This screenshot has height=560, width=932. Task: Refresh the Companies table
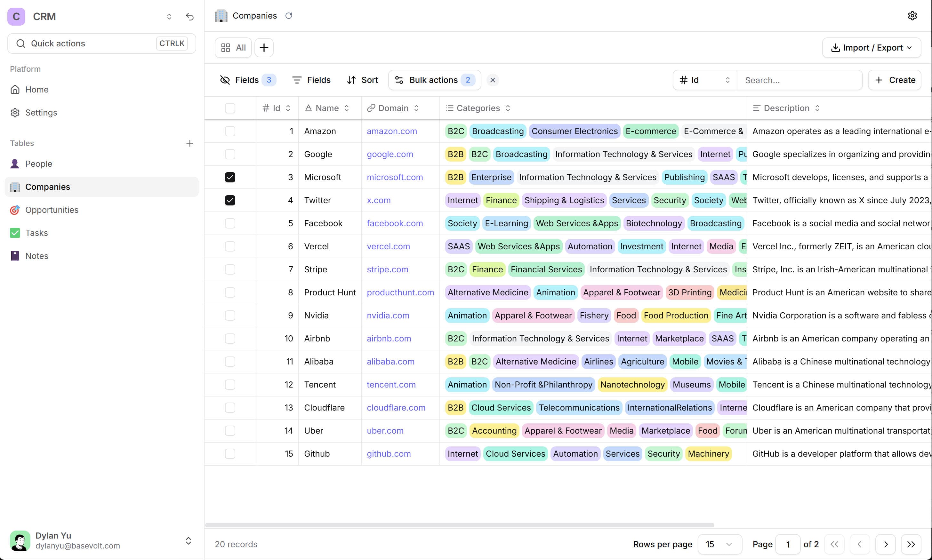(289, 16)
